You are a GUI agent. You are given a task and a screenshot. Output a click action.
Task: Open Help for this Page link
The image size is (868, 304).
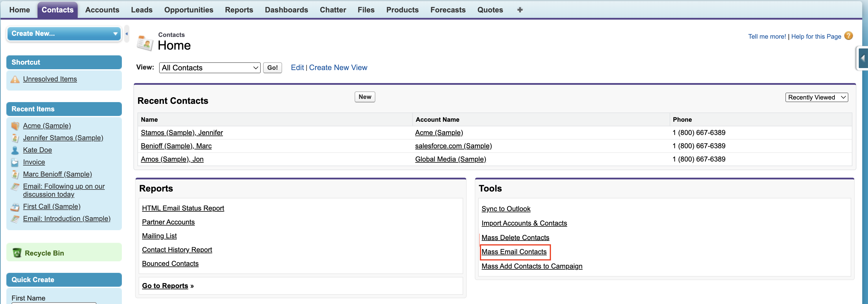pyautogui.click(x=816, y=36)
